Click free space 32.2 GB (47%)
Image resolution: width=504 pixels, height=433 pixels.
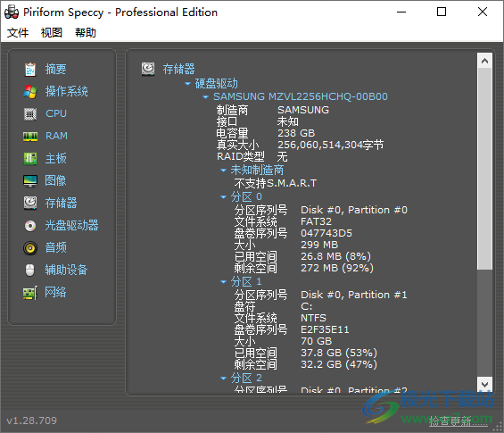[339, 364]
